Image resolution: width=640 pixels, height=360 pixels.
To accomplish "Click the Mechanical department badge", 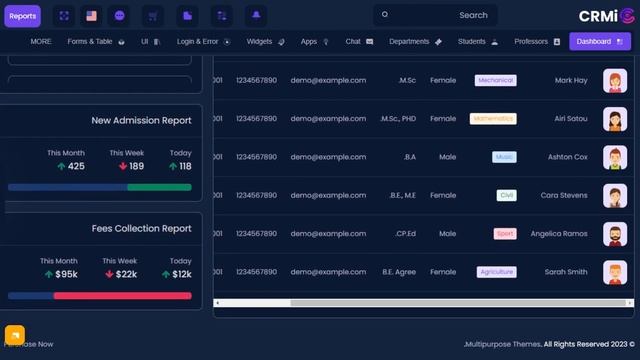I will tap(496, 80).
